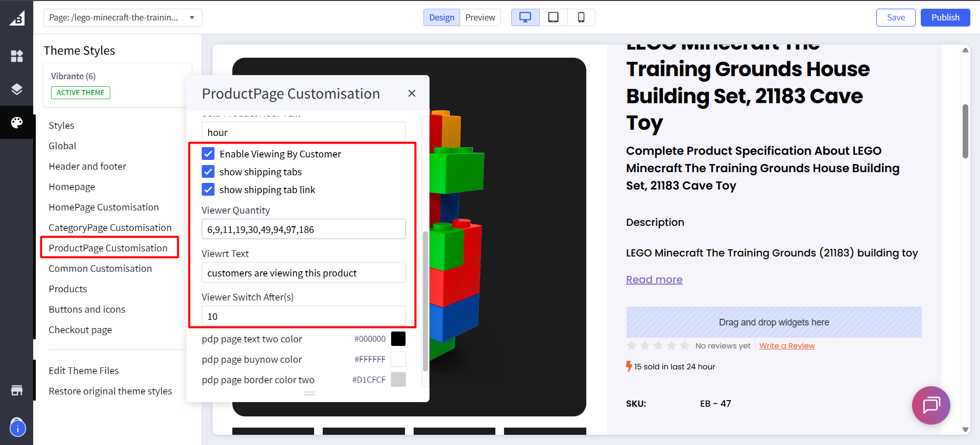
Task: Open the Styles section
Action: pyautogui.click(x=61, y=125)
